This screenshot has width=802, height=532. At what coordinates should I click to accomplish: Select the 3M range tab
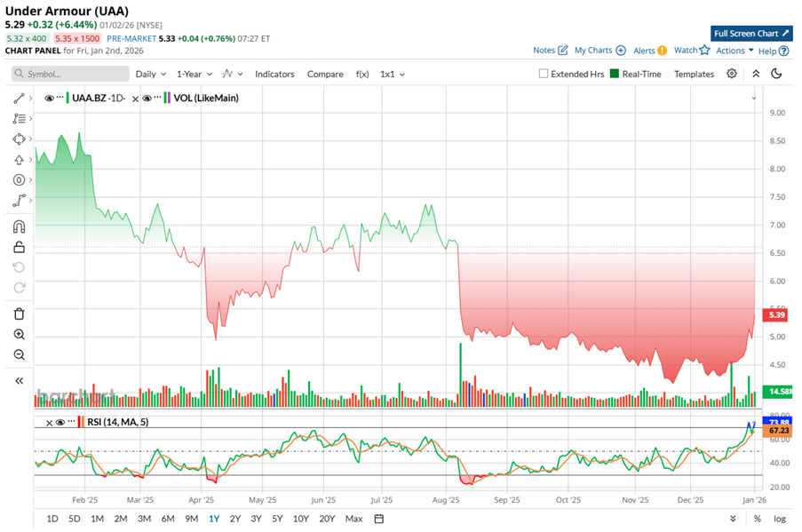pos(144,519)
